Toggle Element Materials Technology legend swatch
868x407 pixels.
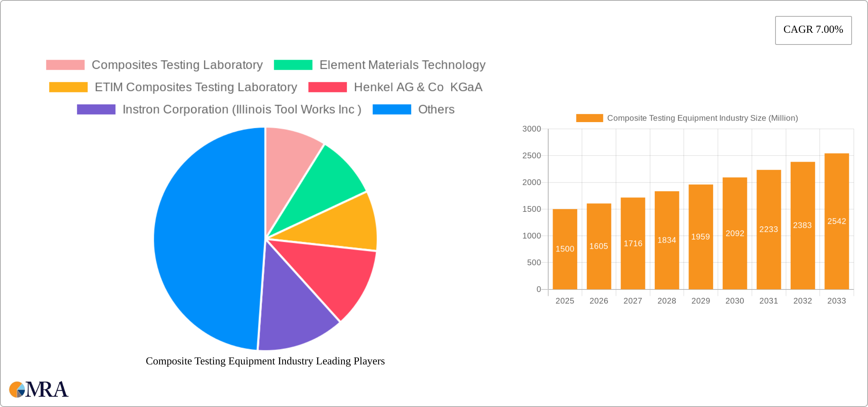(x=293, y=65)
